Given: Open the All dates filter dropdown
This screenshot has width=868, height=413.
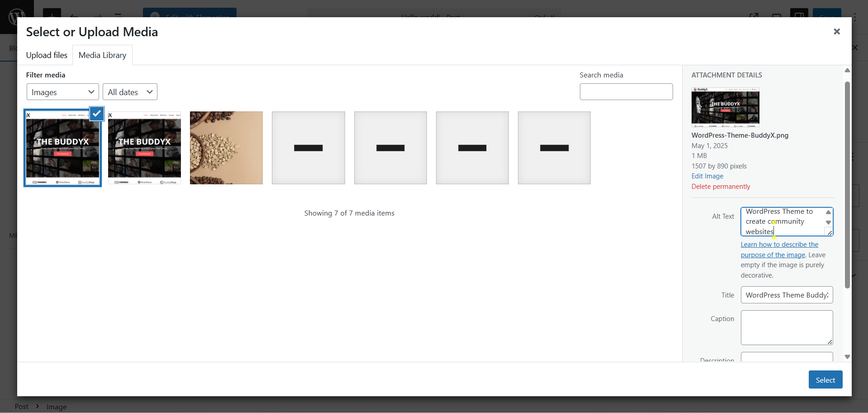Looking at the screenshot, I should [x=130, y=92].
